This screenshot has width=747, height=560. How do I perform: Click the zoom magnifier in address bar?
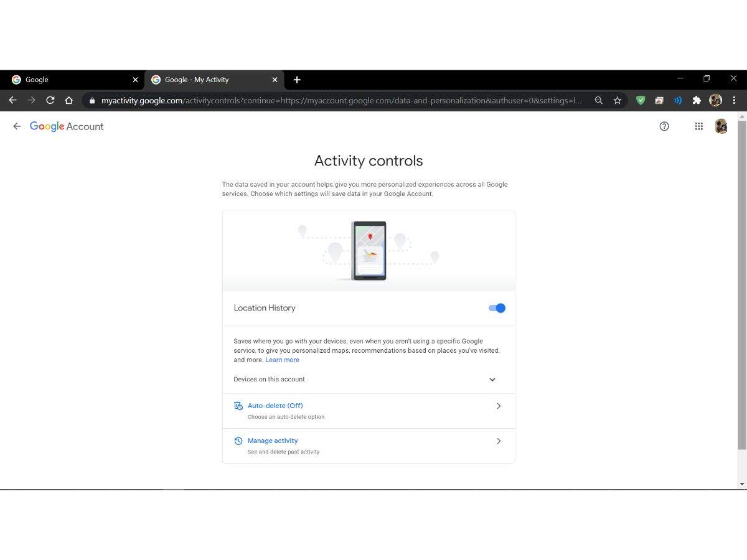coord(598,100)
